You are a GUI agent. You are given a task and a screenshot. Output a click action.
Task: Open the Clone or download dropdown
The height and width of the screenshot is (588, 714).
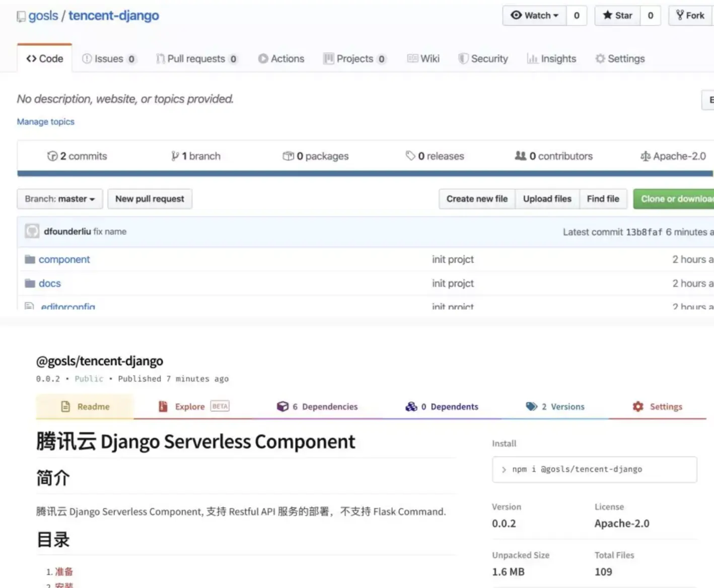(x=674, y=199)
